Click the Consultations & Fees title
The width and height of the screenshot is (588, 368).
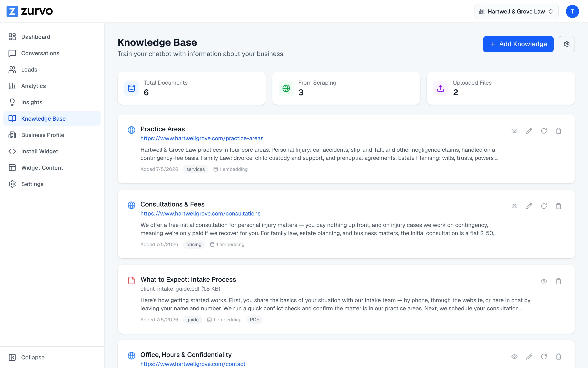(x=173, y=204)
